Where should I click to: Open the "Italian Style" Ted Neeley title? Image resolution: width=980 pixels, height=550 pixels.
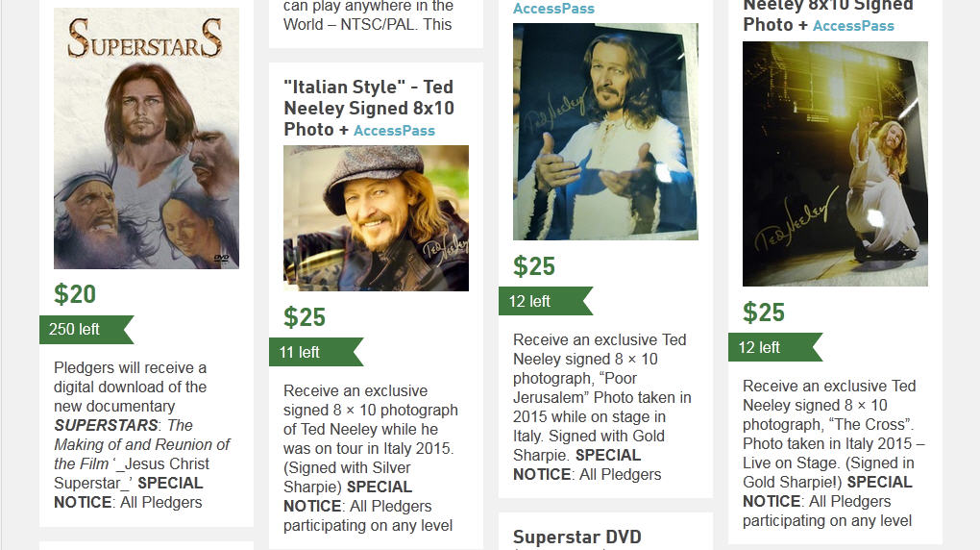369,107
